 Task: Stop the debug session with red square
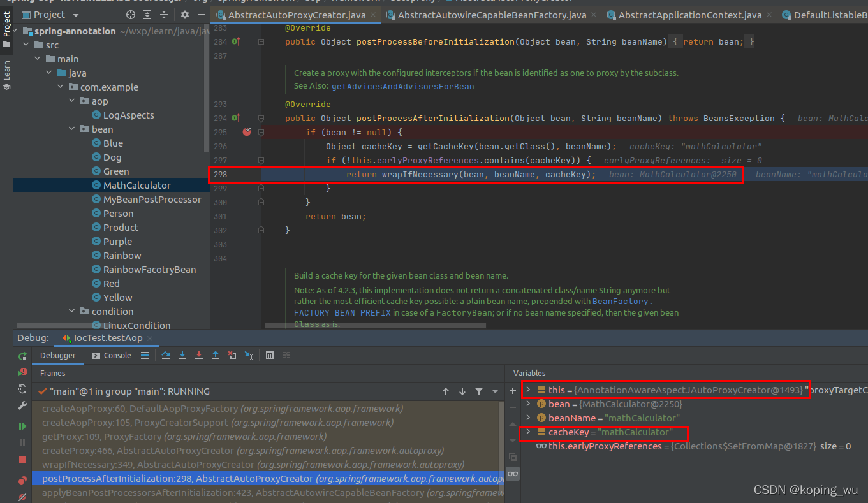point(22,459)
